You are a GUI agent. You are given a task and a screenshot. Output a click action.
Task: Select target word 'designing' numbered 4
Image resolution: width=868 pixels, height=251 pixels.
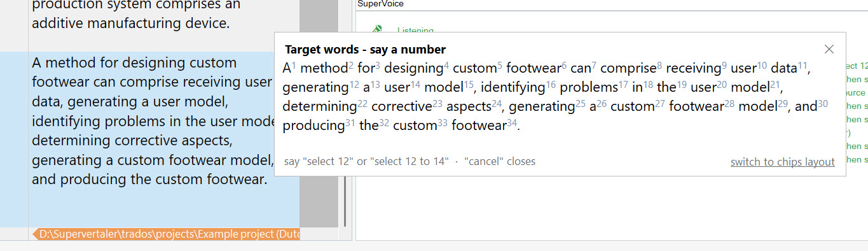[413, 68]
